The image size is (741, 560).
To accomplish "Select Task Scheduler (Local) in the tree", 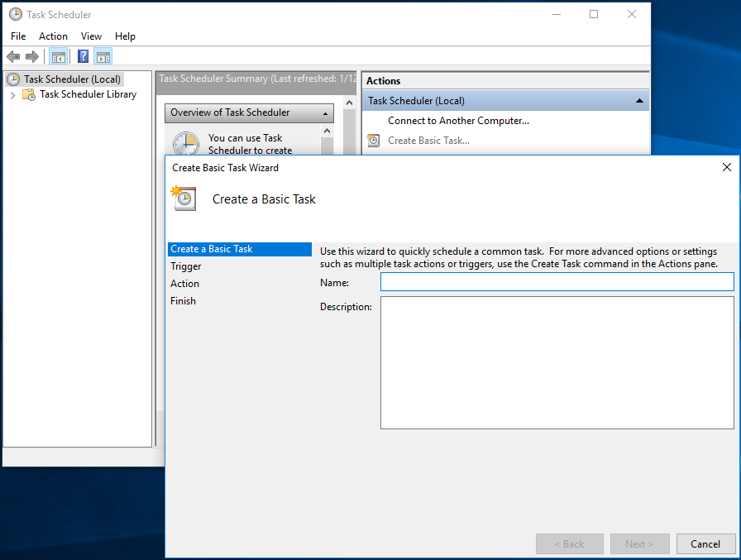I will 72,79.
